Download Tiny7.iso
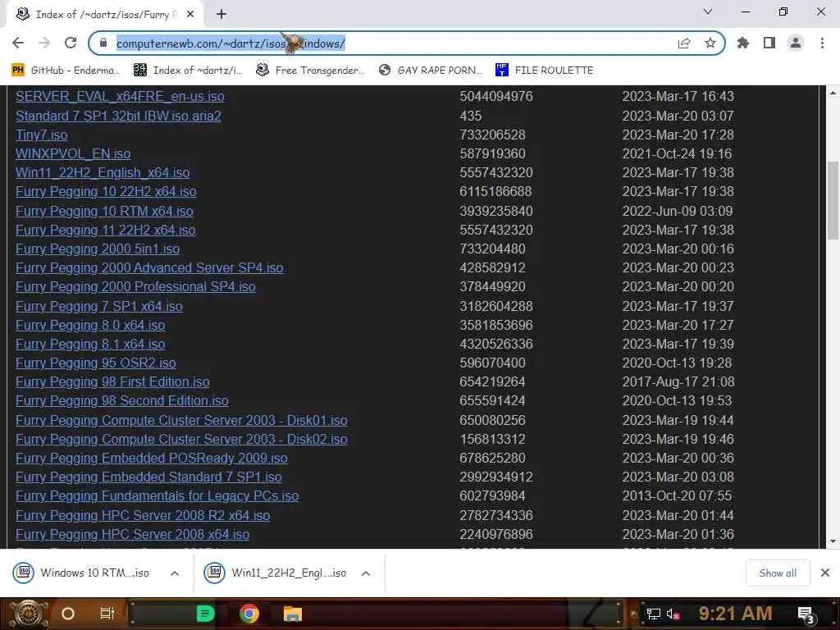This screenshot has height=630, width=840. (41, 135)
